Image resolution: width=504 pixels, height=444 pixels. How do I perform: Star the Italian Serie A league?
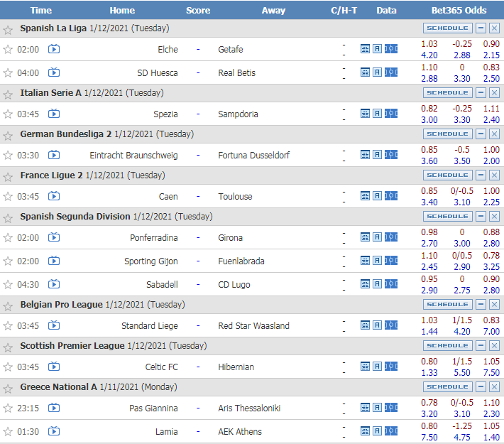point(8,94)
